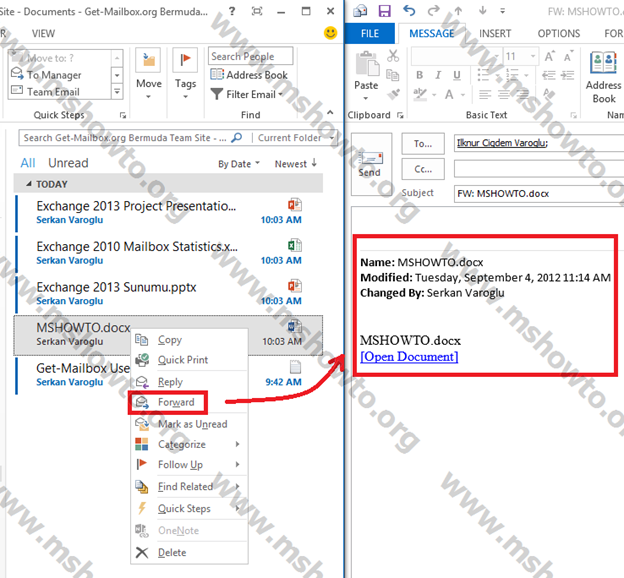This screenshot has width=624, height=578.
Task: Click the Redo arrow icon
Action: pos(434,10)
